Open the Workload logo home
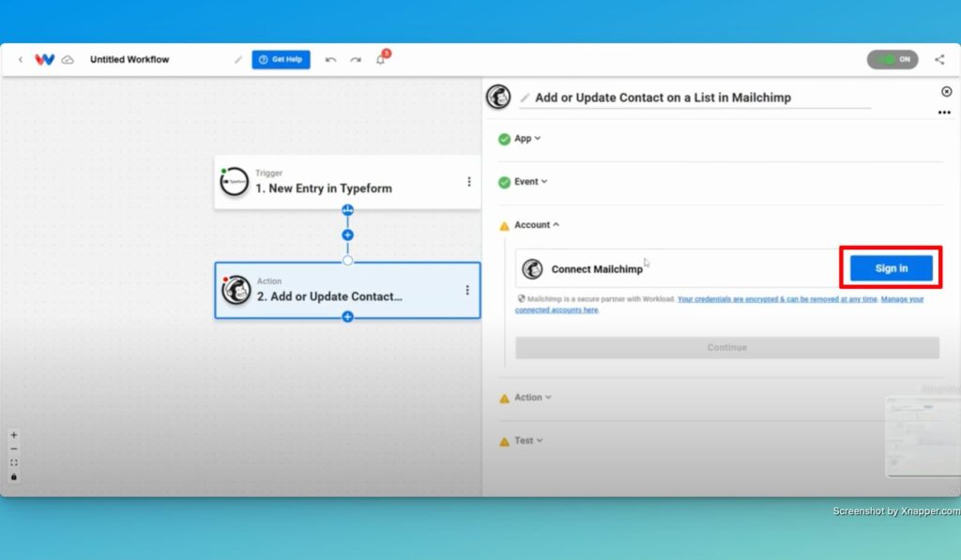This screenshot has width=961, height=560. click(x=45, y=59)
